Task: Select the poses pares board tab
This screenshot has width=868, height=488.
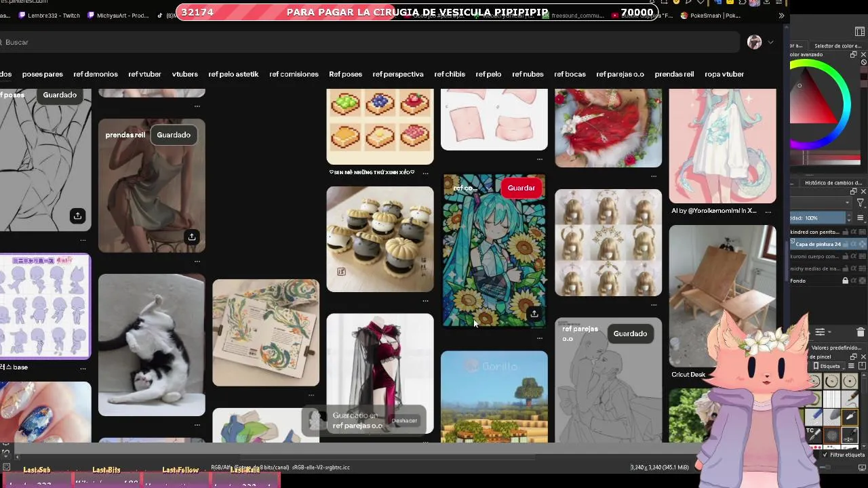Action: click(42, 74)
